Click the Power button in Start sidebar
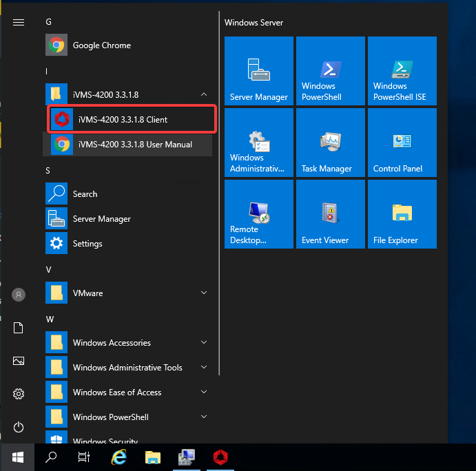The width and height of the screenshot is (476, 471). 19,427
